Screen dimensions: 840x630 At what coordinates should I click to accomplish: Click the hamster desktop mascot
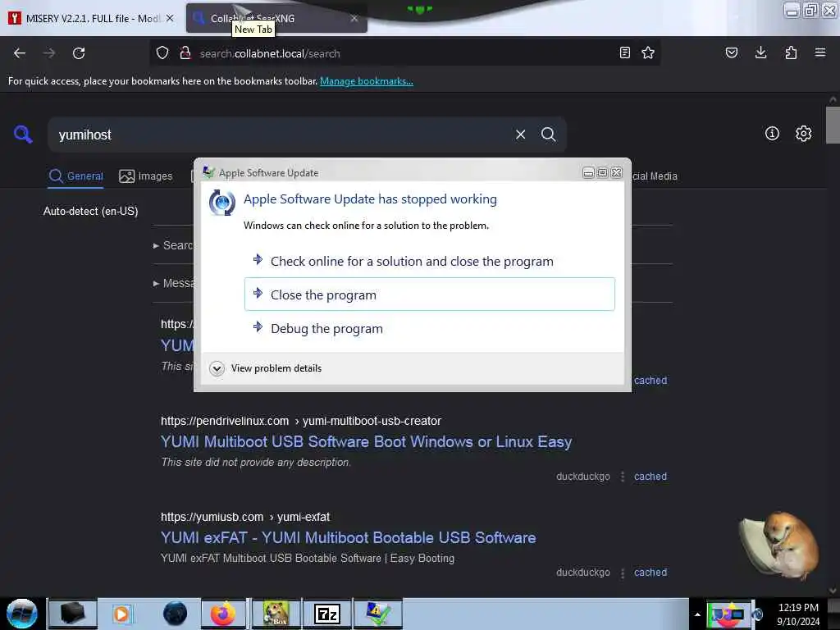click(780, 546)
